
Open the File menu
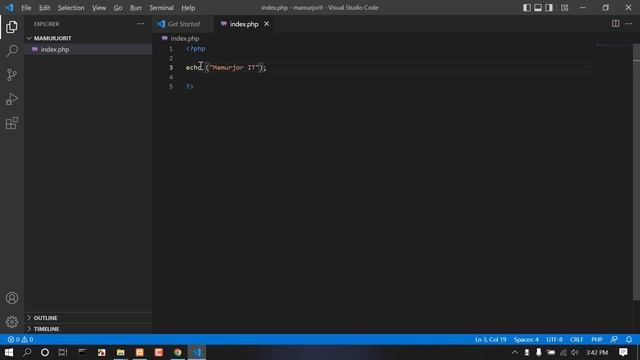(26, 8)
